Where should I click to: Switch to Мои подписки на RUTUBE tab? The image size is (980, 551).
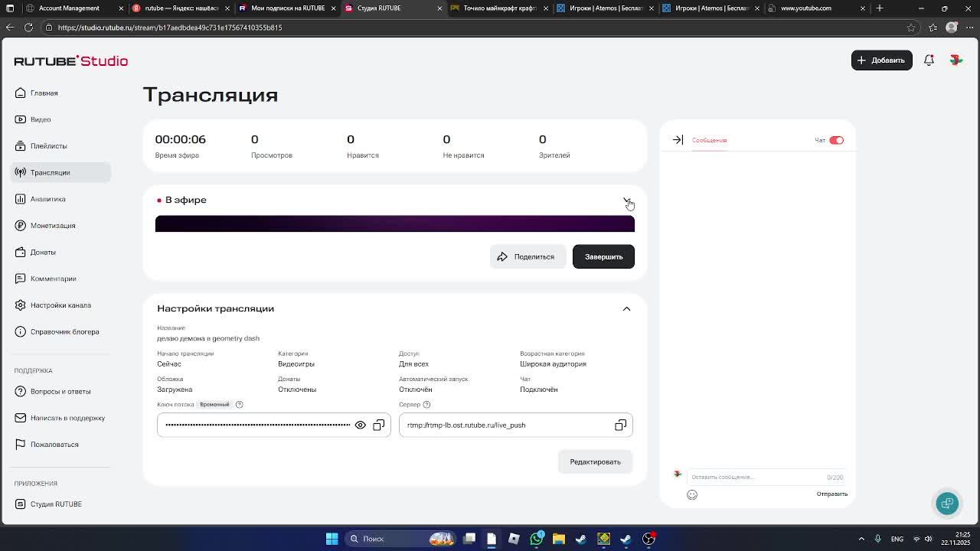288,8
